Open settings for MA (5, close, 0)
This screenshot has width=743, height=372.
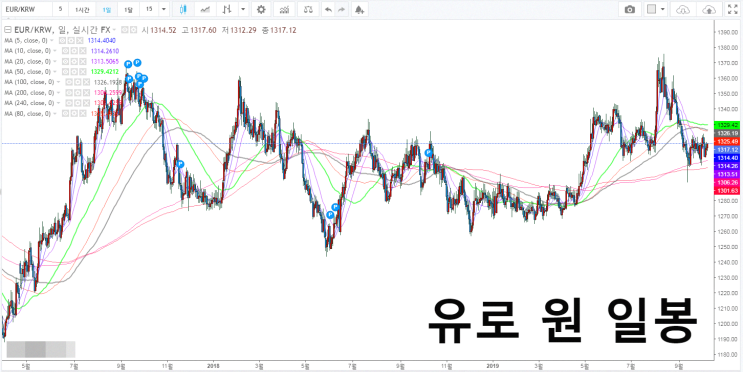coord(71,40)
